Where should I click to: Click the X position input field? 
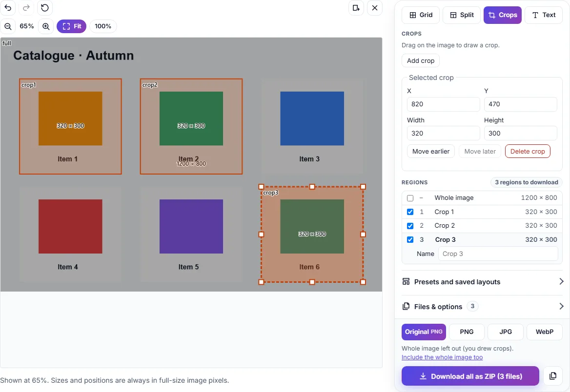(x=443, y=104)
